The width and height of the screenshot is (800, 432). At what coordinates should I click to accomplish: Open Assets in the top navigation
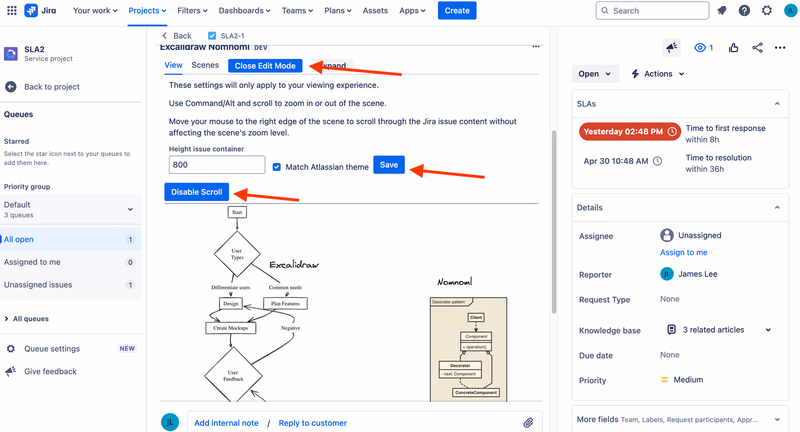375,10
